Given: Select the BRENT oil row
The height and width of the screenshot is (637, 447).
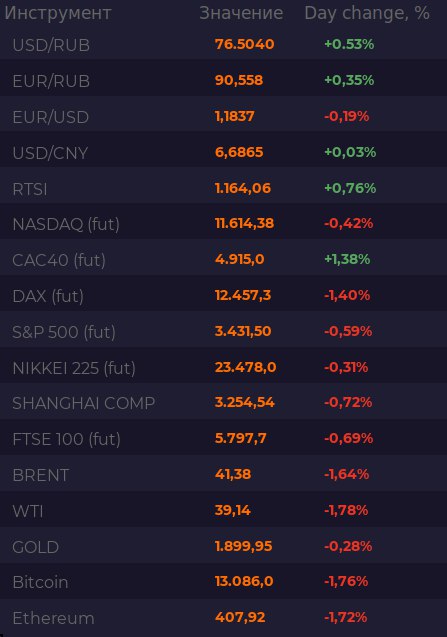Looking at the screenshot, I should [x=224, y=474].
